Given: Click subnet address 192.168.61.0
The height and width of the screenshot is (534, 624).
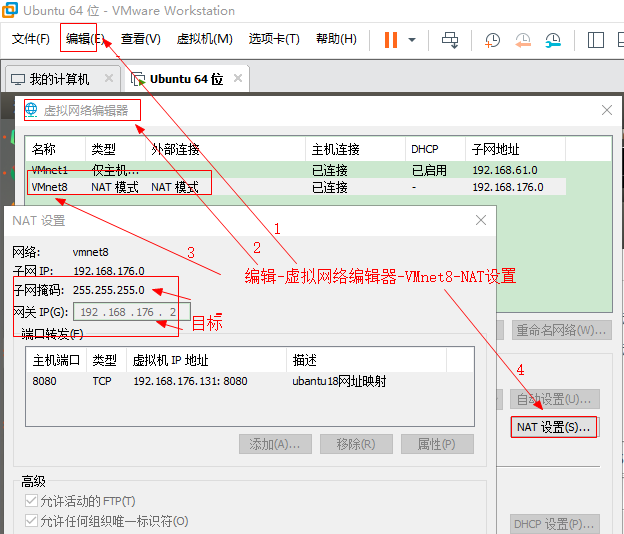Looking at the screenshot, I should coord(505,170).
